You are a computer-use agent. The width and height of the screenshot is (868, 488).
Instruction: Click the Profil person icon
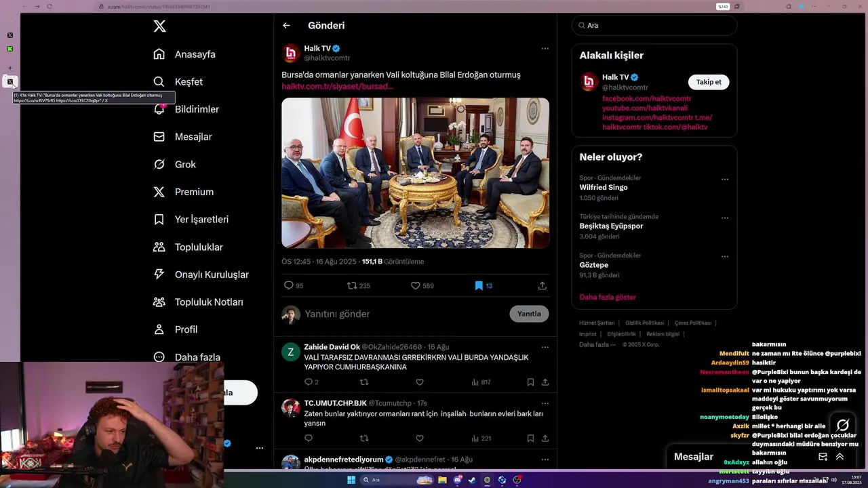159,329
